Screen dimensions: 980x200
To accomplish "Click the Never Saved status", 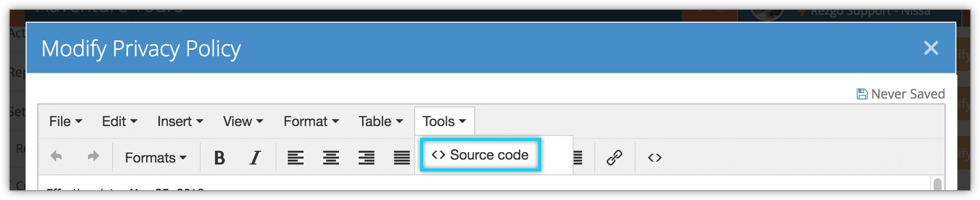I will [x=901, y=94].
